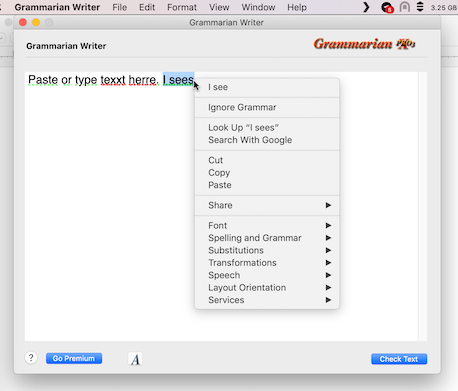Open the Format menu
Image resolution: width=458 pixels, height=391 pixels.
pyautogui.click(x=182, y=7)
